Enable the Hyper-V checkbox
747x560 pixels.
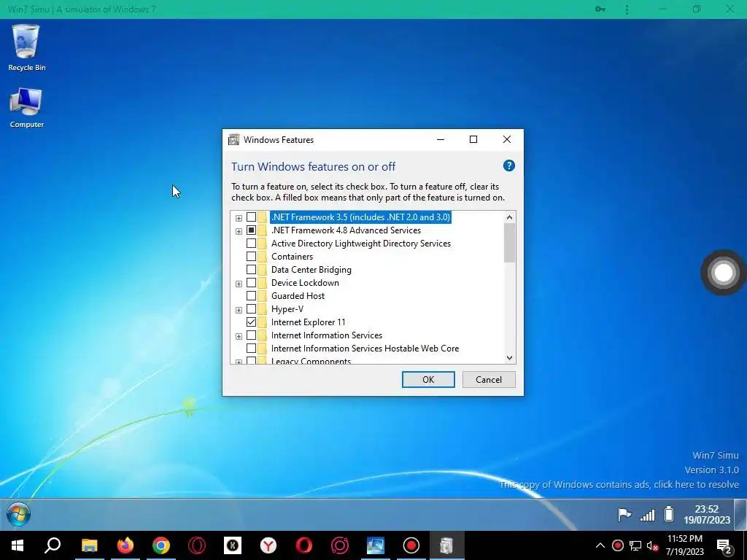coord(251,309)
